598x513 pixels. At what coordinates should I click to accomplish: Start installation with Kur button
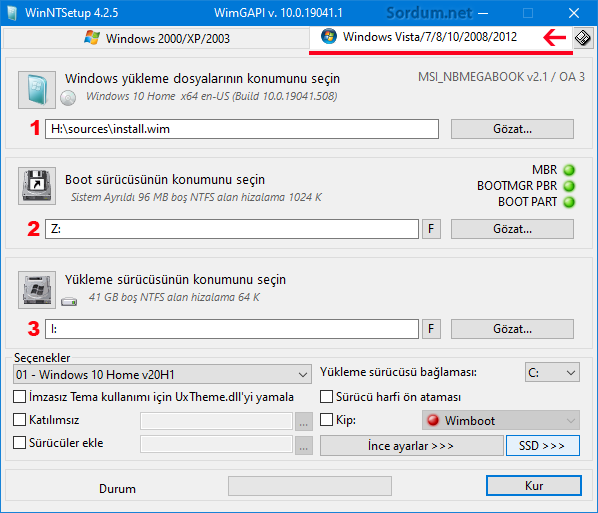pyautogui.click(x=534, y=486)
